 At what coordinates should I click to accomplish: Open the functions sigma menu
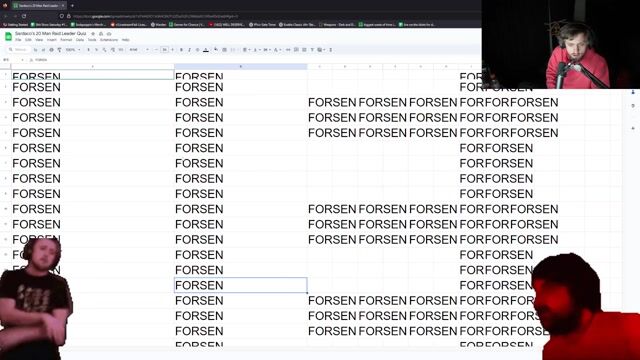click(x=331, y=50)
